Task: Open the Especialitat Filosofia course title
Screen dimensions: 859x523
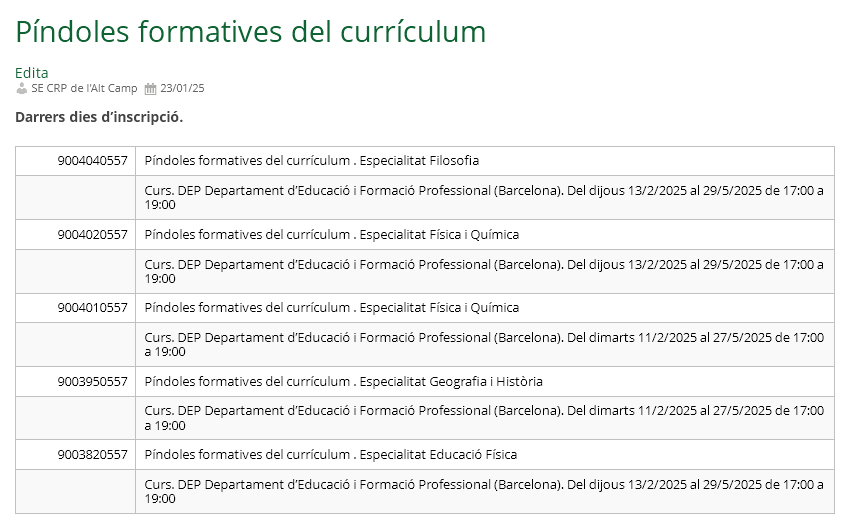Action: (x=312, y=161)
